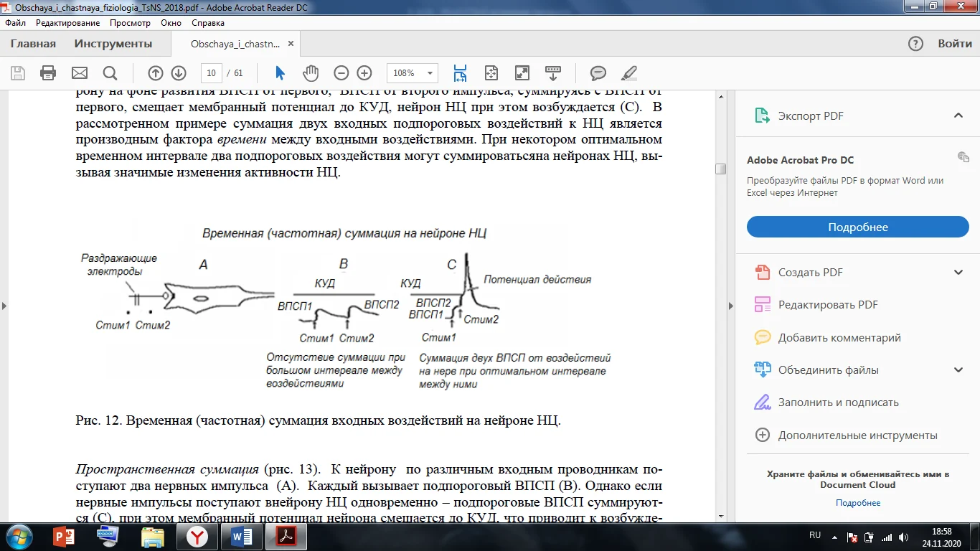Switch to full screen mode icon
Viewport: 980px width, 551px height.
pyautogui.click(x=522, y=73)
